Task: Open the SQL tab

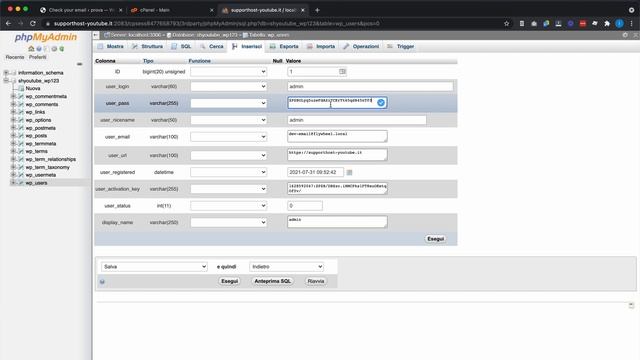Action: (x=181, y=47)
